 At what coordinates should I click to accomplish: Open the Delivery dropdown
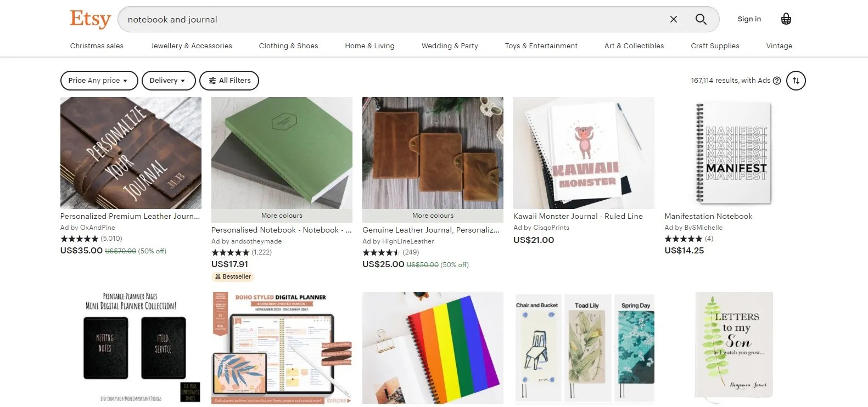click(168, 80)
